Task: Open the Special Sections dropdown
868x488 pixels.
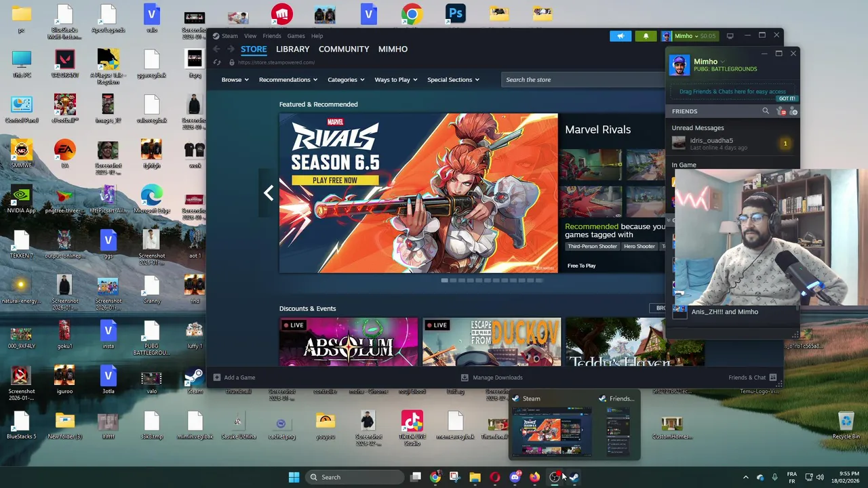Action: click(453, 79)
